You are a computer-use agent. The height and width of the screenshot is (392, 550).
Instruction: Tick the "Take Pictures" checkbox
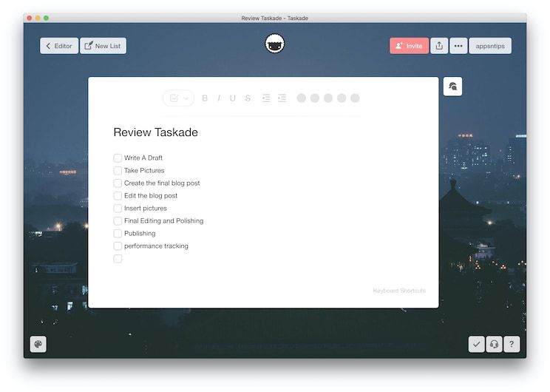coord(118,170)
